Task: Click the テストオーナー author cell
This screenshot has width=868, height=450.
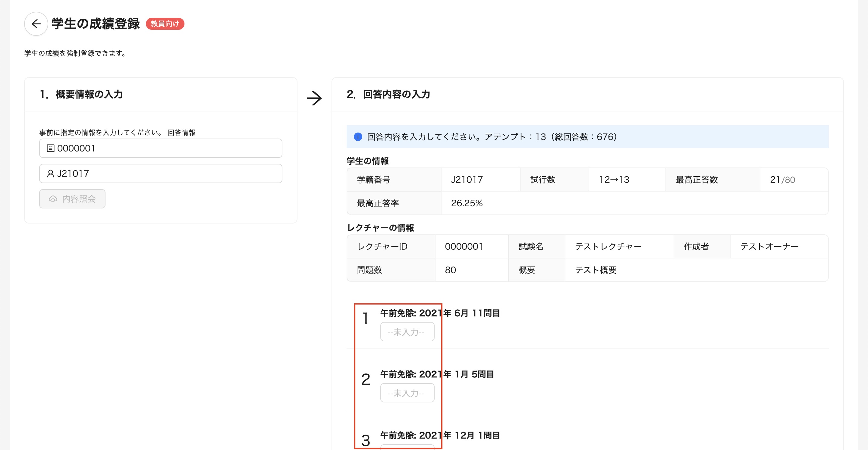Action: coord(769,247)
